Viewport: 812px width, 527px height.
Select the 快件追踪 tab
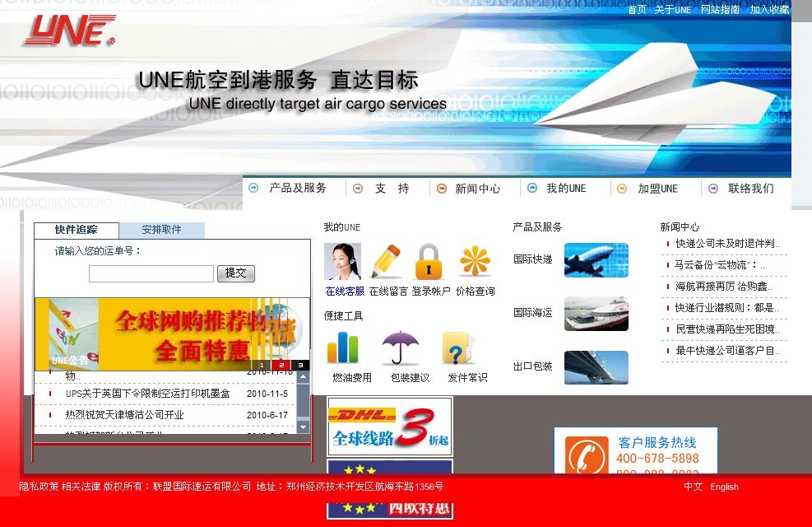76,230
